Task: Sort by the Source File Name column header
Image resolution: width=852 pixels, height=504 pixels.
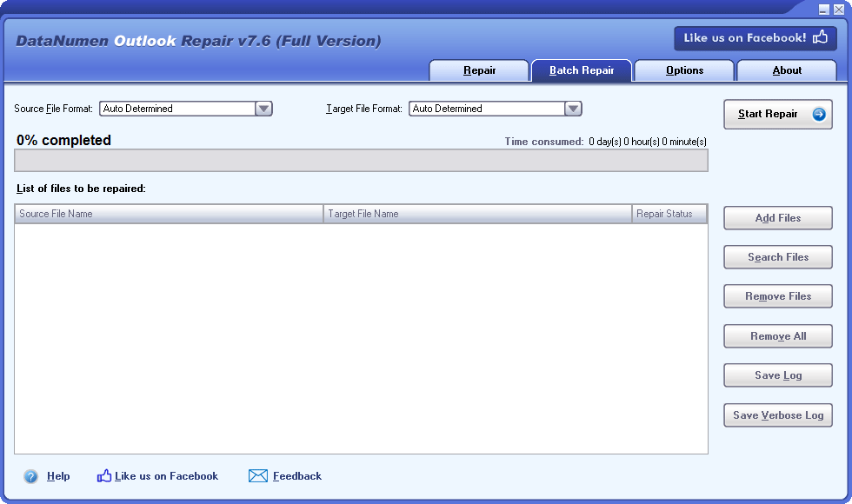Action: [169, 214]
